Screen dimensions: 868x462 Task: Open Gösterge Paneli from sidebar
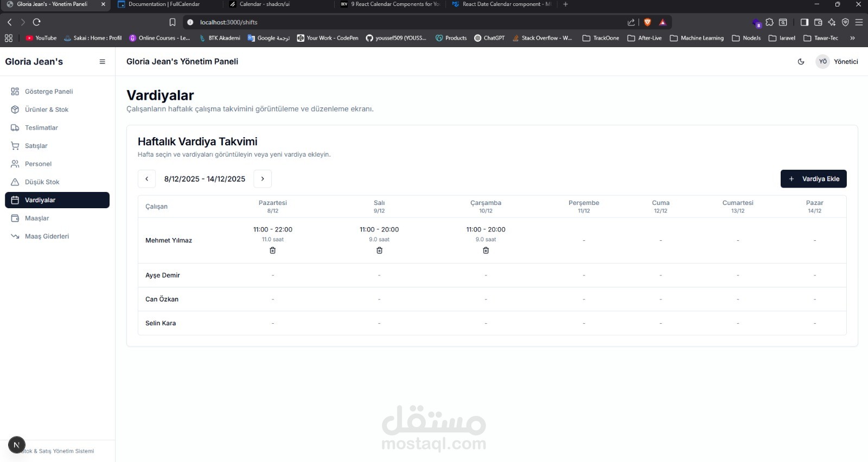pos(57,92)
